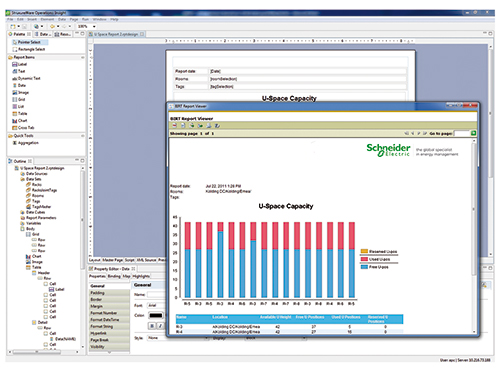Viewport: 500px width, 375px height.
Task: Collapse the Quick Tools palette drawer
Action: tap(82, 136)
